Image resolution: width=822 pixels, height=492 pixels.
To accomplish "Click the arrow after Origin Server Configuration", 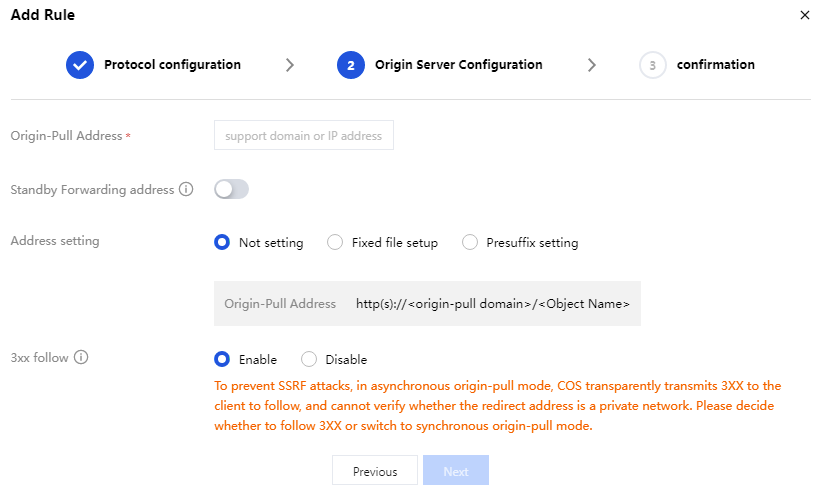I will point(592,65).
